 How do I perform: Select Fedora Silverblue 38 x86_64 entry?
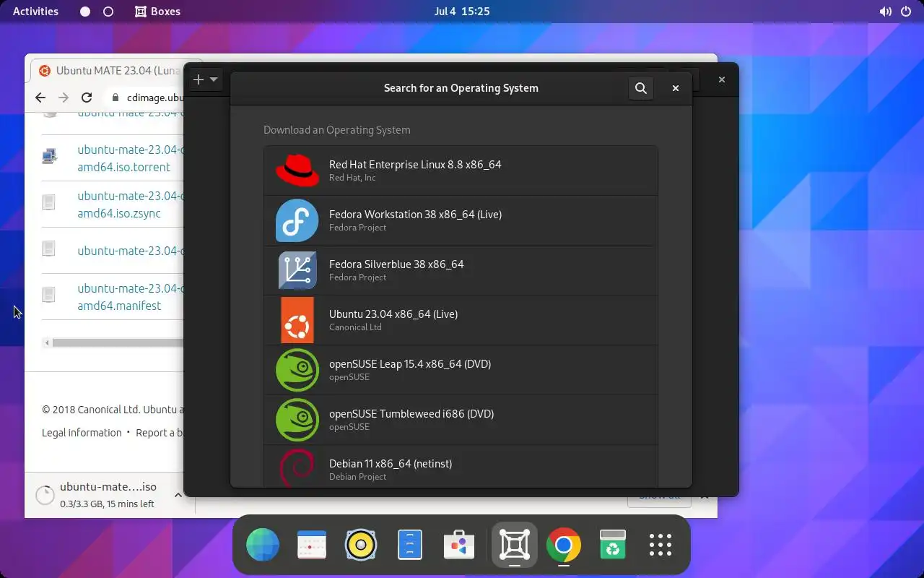461,270
